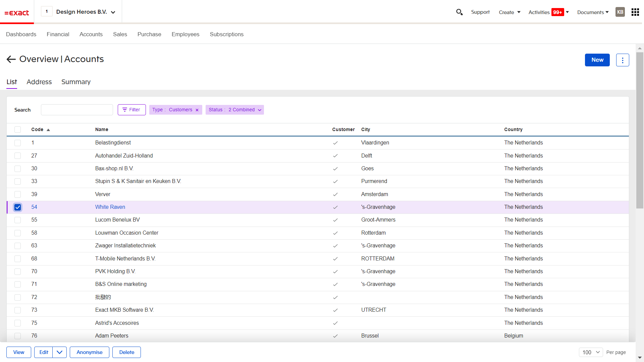This screenshot has width=644, height=362.
Task: Click the KB user avatar icon
Action: coord(620,12)
